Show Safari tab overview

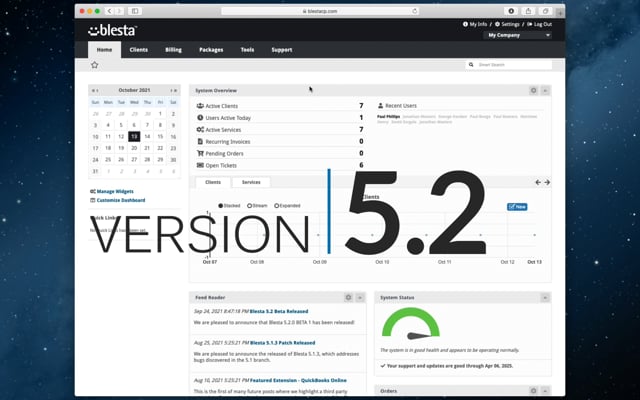545,11
